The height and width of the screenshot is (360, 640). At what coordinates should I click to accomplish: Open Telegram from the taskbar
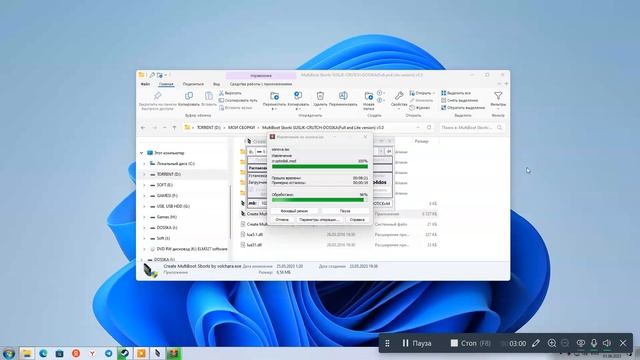tap(108, 353)
